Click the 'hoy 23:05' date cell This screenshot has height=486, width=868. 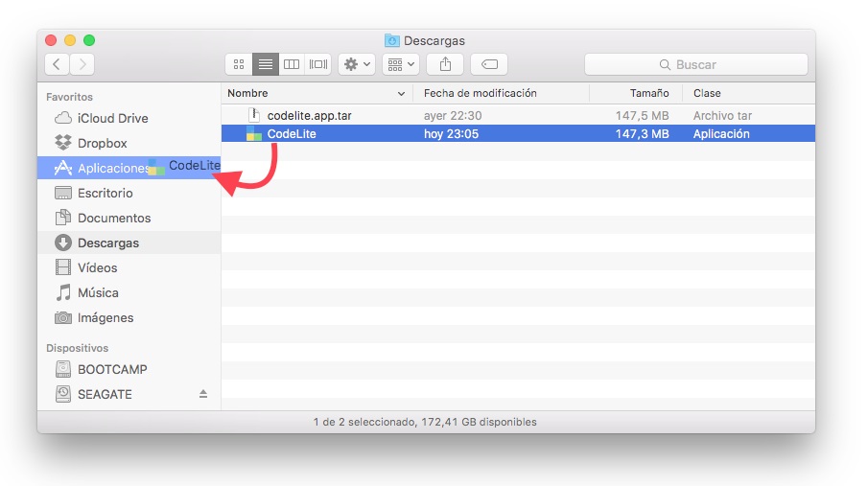(x=451, y=134)
